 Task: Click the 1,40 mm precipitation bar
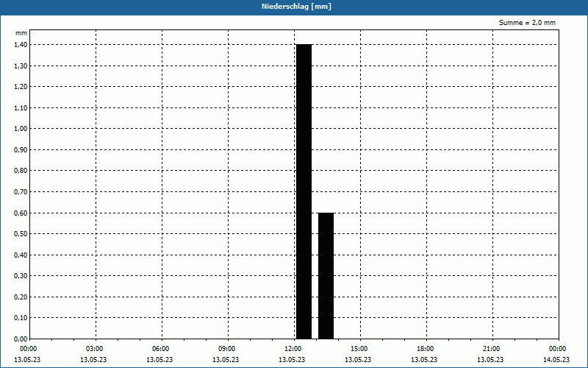click(304, 191)
